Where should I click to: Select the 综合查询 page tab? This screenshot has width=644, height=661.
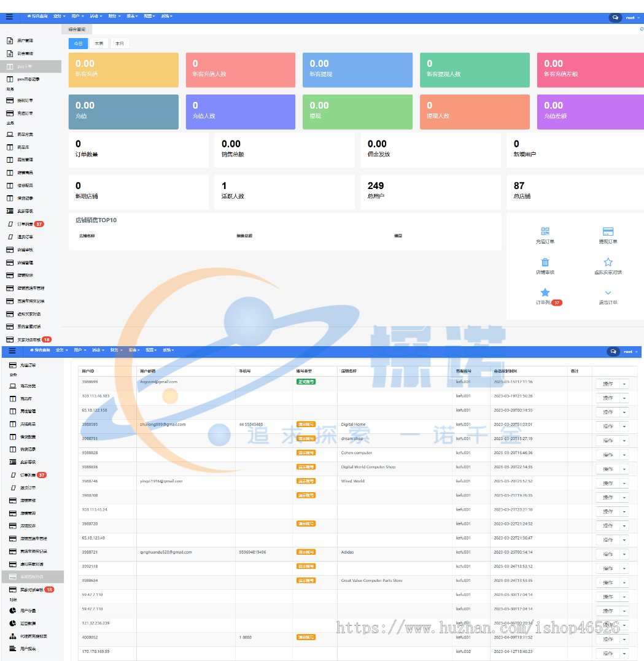tap(77, 29)
